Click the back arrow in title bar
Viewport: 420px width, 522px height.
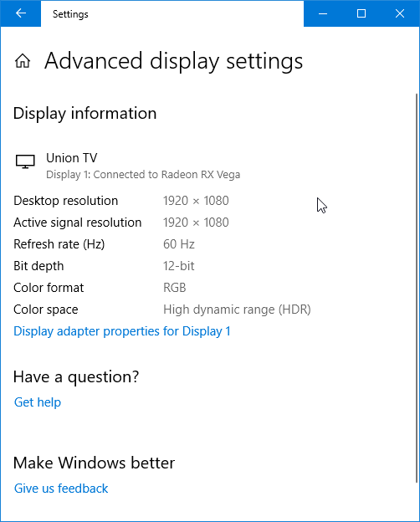click(21, 13)
